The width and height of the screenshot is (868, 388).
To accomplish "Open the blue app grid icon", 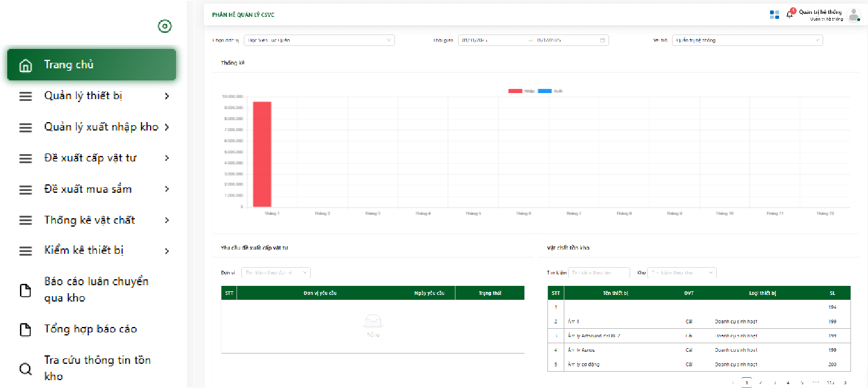I will pyautogui.click(x=774, y=15).
